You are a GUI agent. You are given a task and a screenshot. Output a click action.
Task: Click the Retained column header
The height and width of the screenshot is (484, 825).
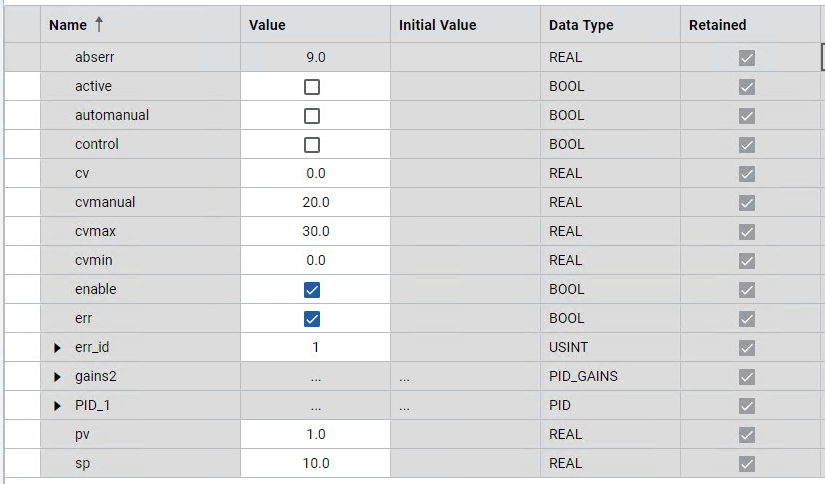pos(717,25)
